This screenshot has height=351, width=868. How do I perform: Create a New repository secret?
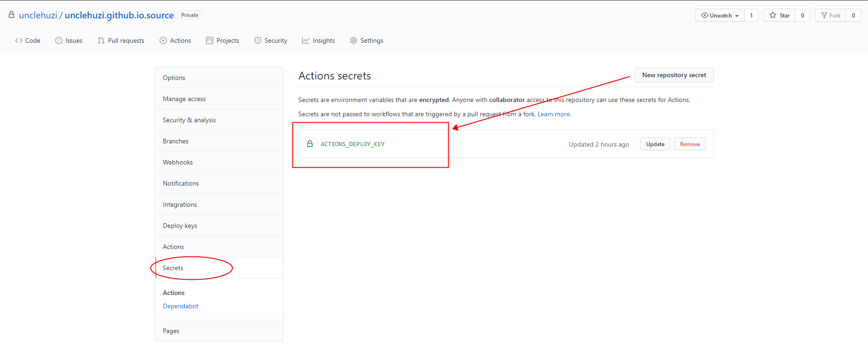[674, 75]
